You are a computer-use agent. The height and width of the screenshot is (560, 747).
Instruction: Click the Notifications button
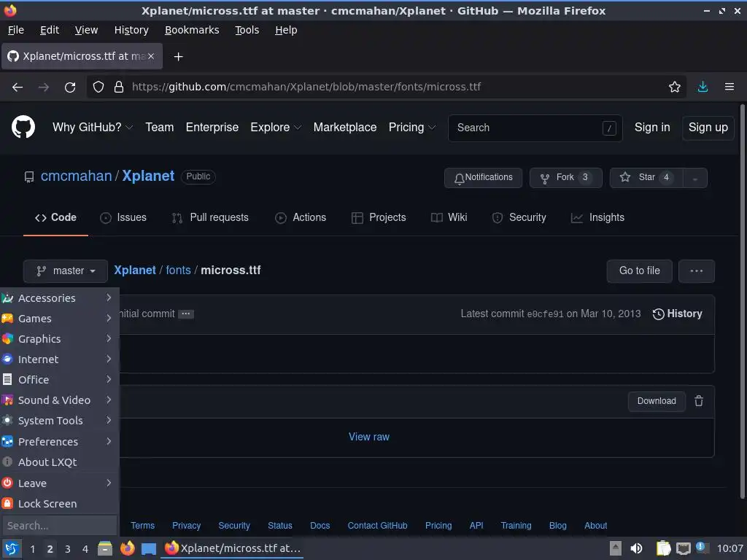(483, 178)
